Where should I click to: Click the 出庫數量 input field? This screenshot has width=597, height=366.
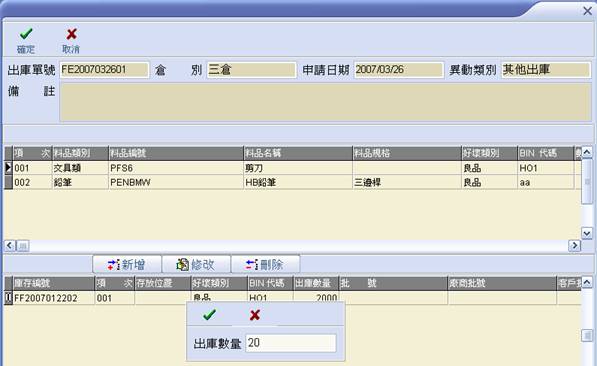pyautogui.click(x=291, y=343)
